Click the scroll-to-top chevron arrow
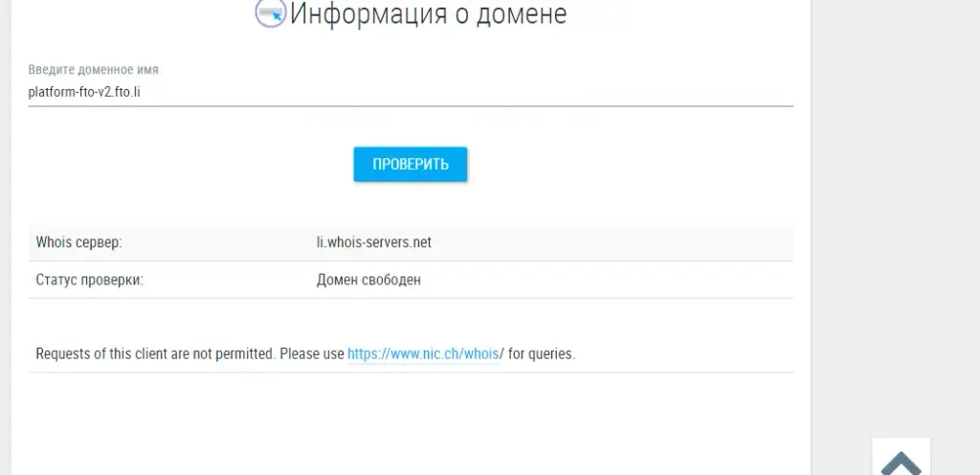980x475 pixels. pyautogui.click(x=901, y=462)
